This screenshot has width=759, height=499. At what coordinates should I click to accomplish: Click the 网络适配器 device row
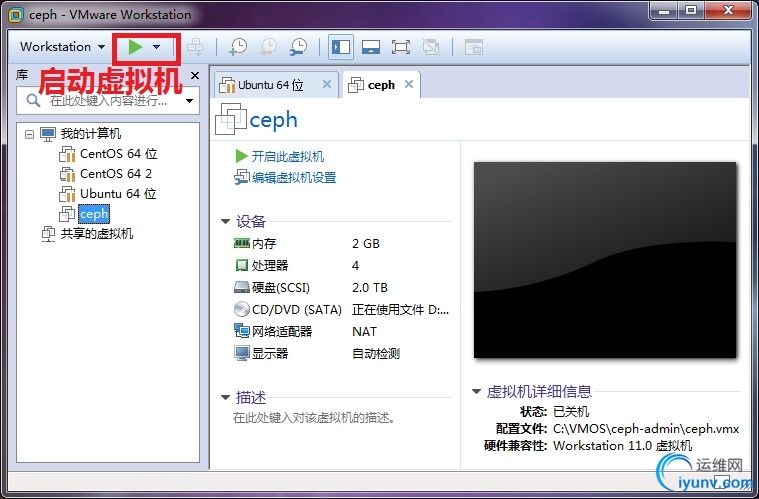[342, 332]
